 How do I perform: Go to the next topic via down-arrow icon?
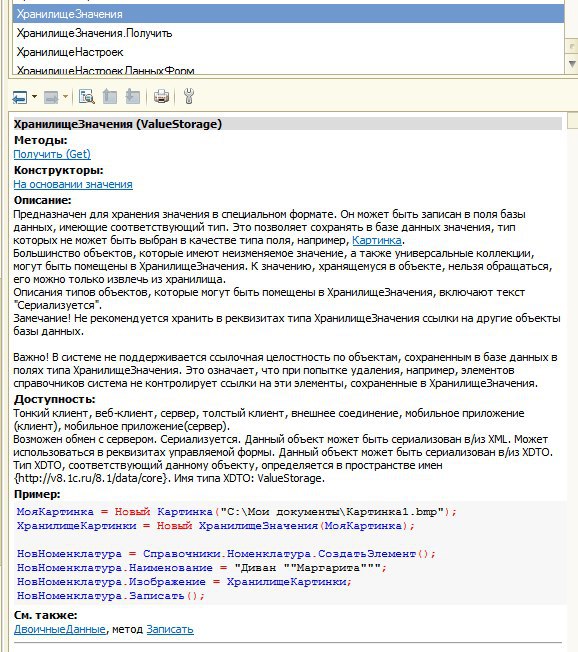(x=133, y=97)
